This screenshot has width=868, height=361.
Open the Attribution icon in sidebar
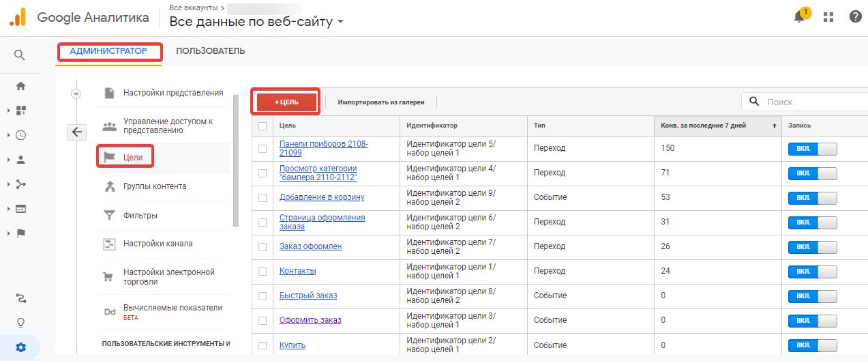point(20,298)
